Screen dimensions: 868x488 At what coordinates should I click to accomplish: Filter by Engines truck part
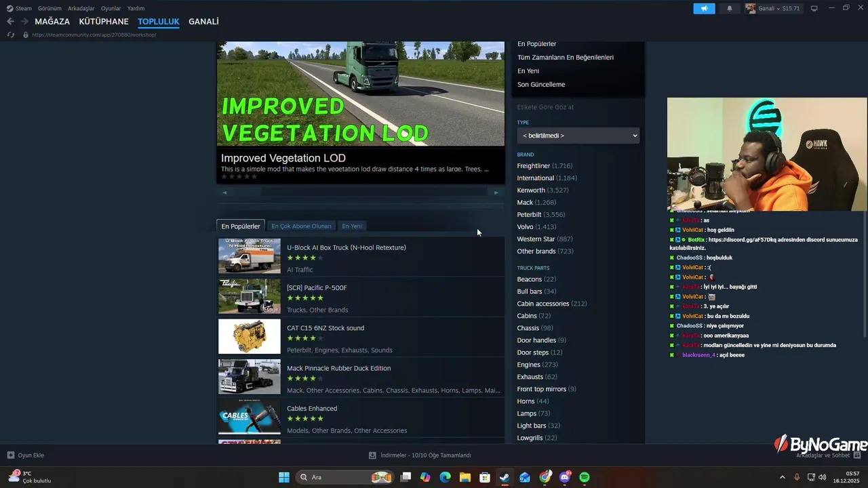(537, 365)
